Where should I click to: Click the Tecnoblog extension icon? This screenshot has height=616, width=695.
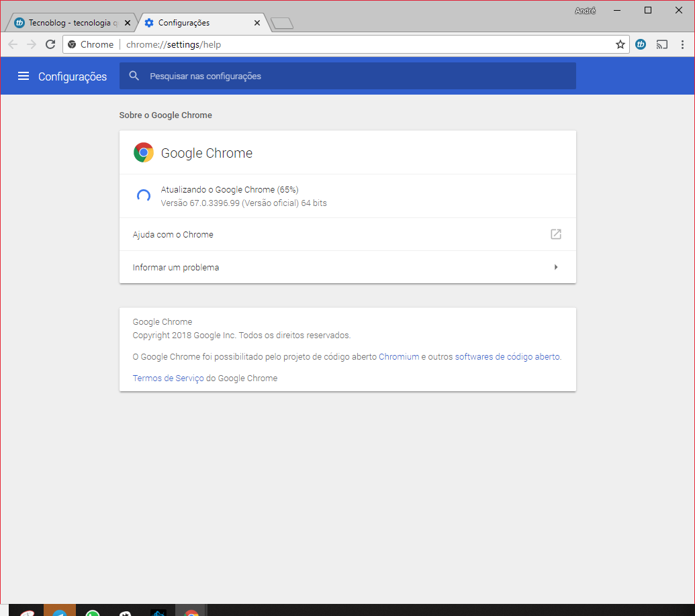[640, 44]
